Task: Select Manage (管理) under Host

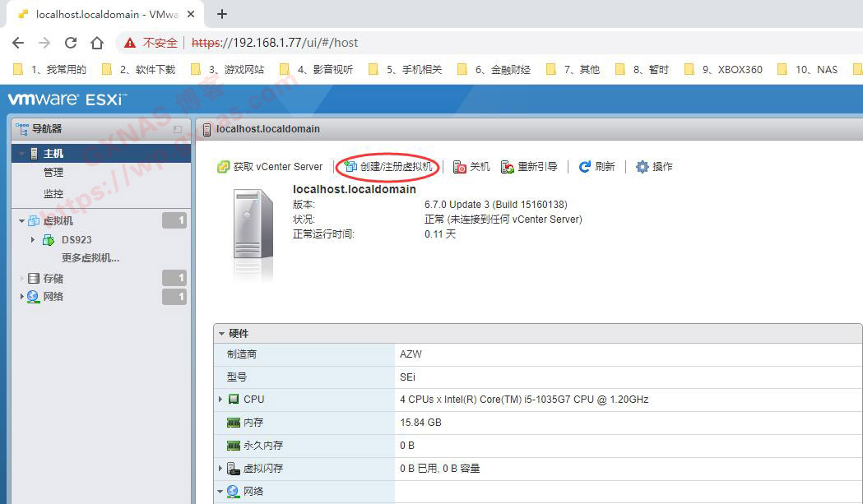Action: [53, 173]
